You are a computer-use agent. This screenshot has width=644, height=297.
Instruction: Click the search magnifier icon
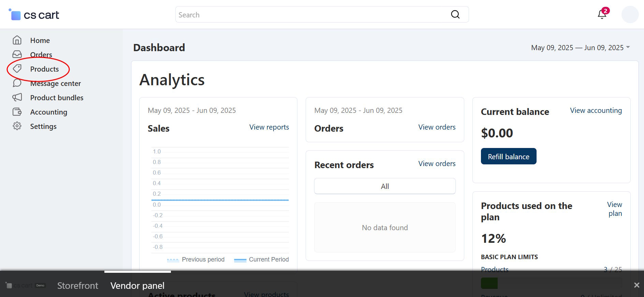pyautogui.click(x=455, y=14)
